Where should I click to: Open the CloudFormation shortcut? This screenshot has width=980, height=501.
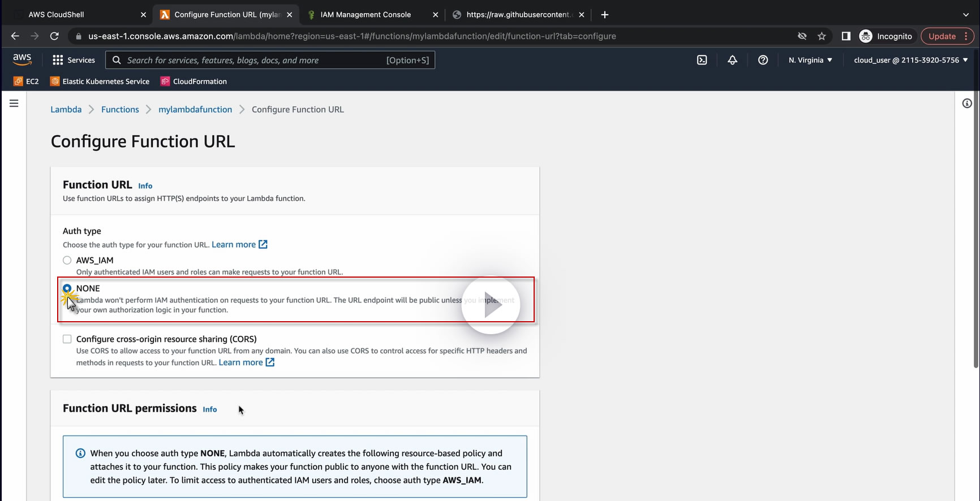click(x=194, y=81)
